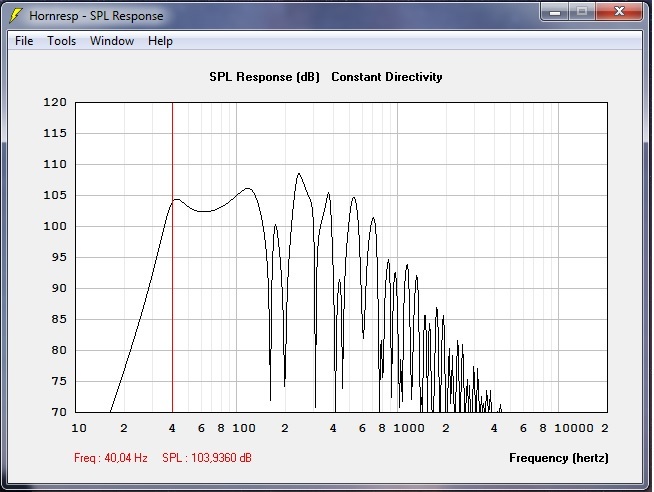Click the 'Constant Directivity' label

[x=387, y=77]
